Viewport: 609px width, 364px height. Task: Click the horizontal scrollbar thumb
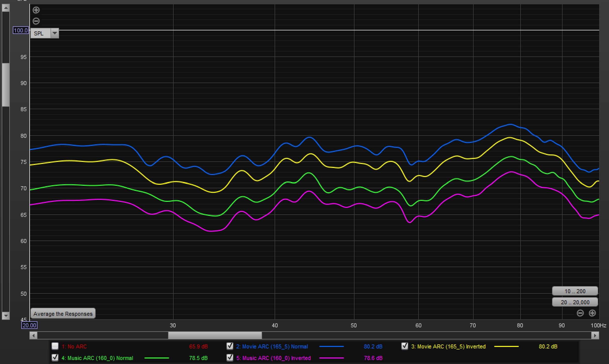215,335
